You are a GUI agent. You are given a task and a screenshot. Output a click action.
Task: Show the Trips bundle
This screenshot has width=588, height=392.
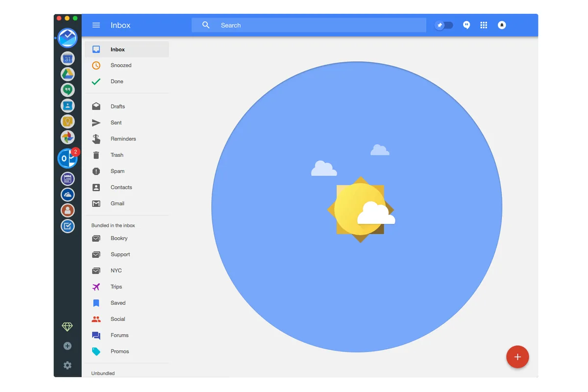click(116, 287)
